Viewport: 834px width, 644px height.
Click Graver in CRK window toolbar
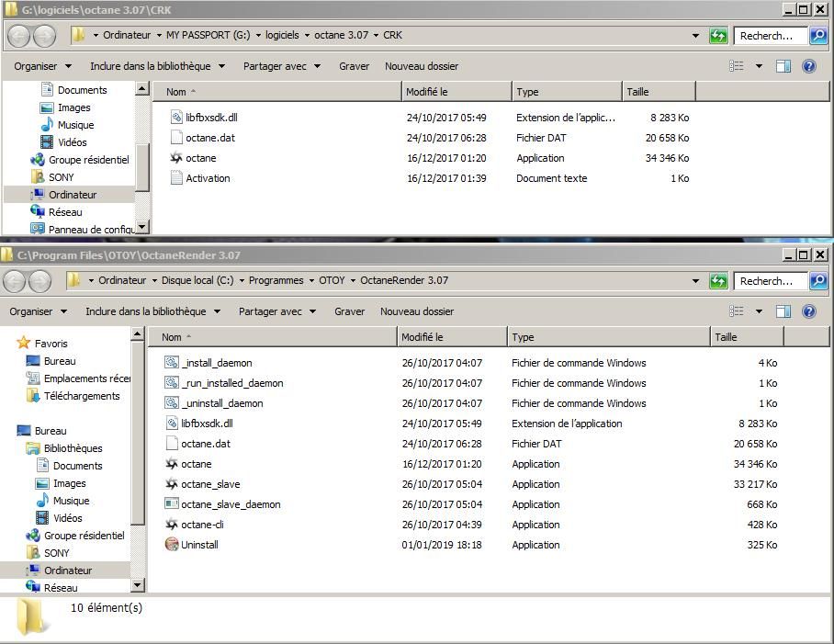tap(355, 66)
